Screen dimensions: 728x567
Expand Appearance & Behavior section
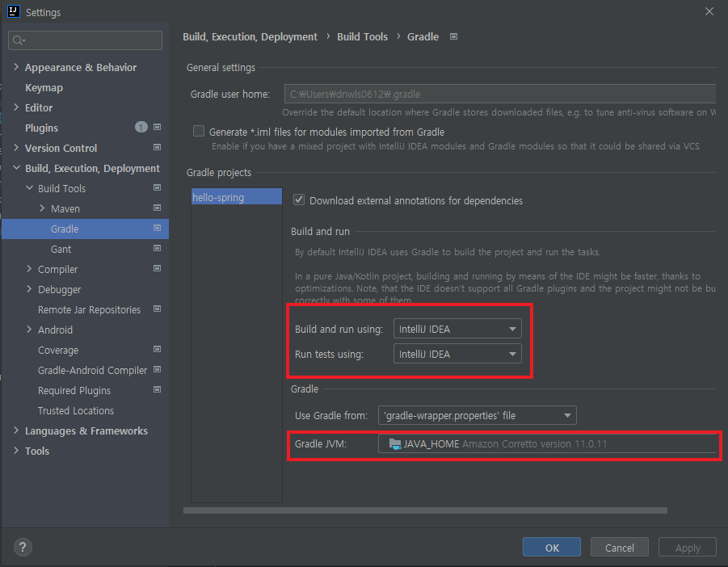tap(16, 67)
